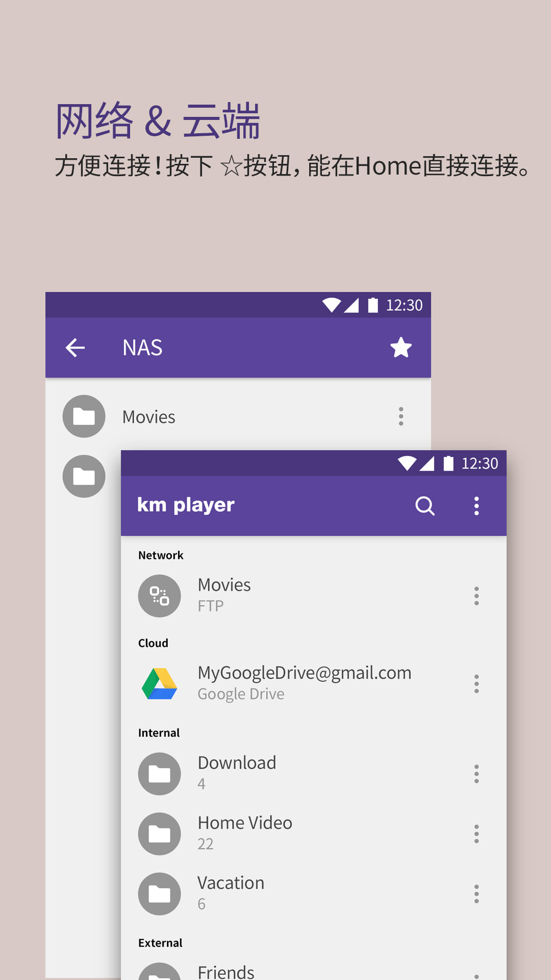Image resolution: width=551 pixels, height=980 pixels.
Task: Tap the Vacation folder icon
Action: tap(160, 894)
